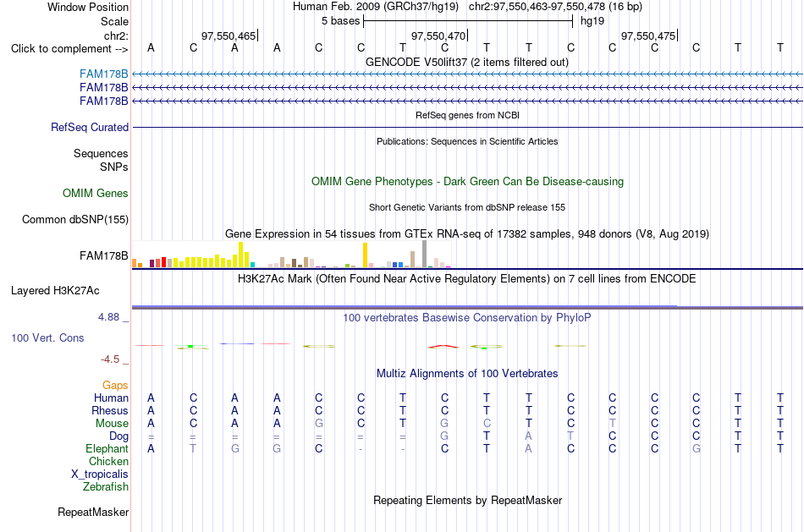Select the Dog alignment row label
Screen dimensions: 804x532
[118, 436]
